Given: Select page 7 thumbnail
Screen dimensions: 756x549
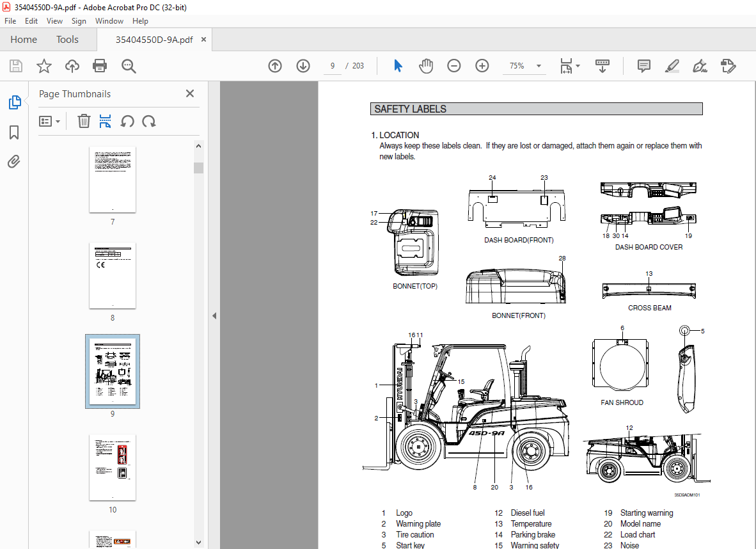Looking at the screenshot, I should pyautogui.click(x=113, y=179).
